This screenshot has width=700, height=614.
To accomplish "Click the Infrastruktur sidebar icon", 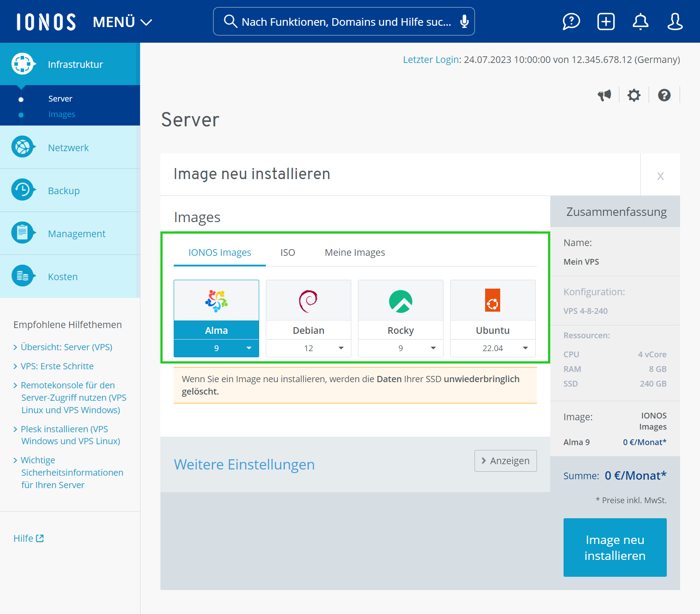I will (23, 64).
